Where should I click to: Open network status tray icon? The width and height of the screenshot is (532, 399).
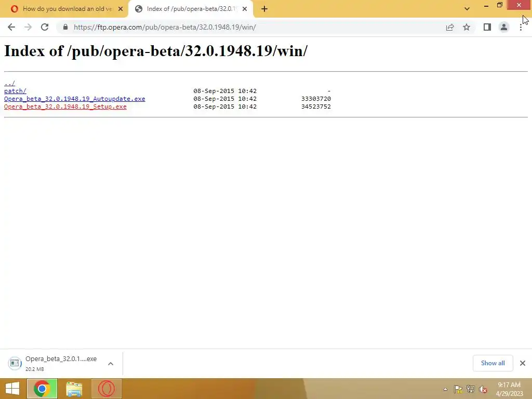(x=470, y=389)
